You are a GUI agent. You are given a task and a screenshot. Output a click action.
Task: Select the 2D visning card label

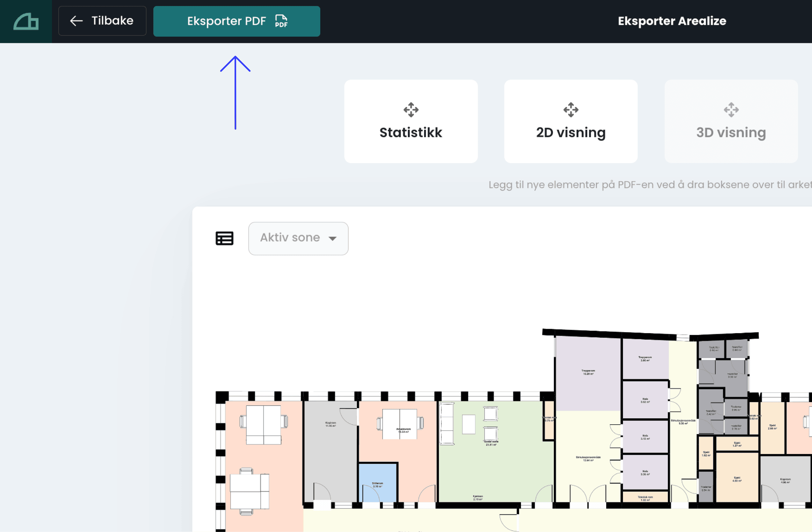coord(571,133)
